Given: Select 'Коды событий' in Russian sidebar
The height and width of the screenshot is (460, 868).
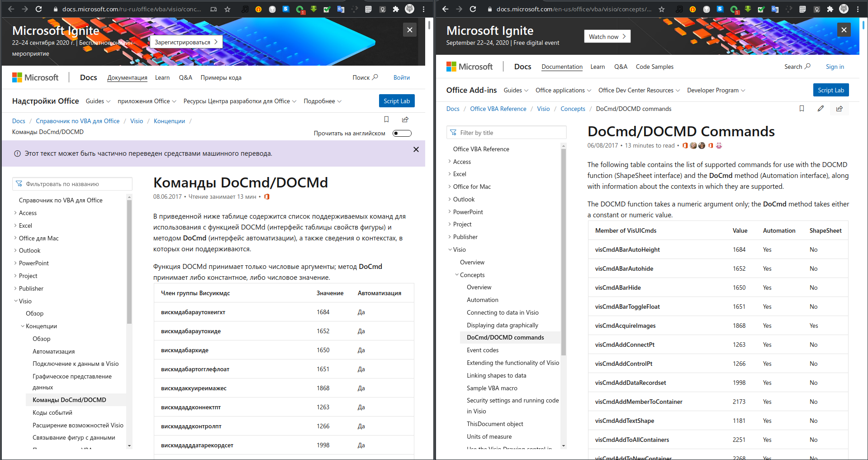Looking at the screenshot, I should pos(52,412).
